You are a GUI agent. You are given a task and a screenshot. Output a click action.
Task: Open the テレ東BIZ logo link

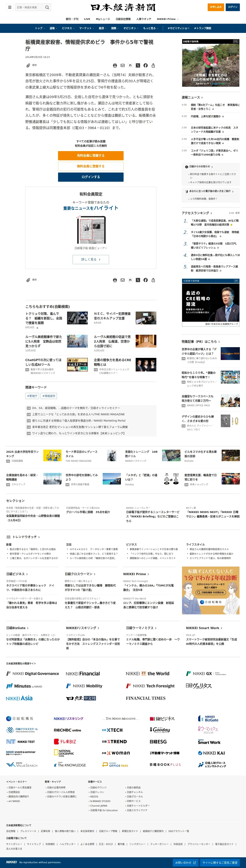pyautogui.click(x=65, y=741)
